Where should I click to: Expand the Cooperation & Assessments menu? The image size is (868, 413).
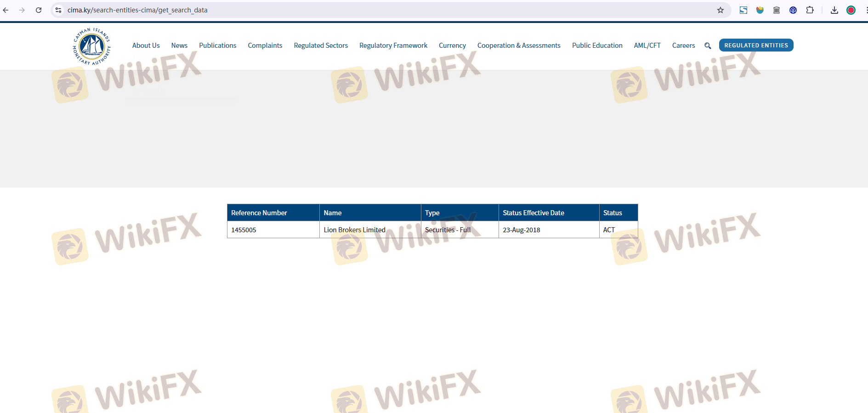coord(518,46)
